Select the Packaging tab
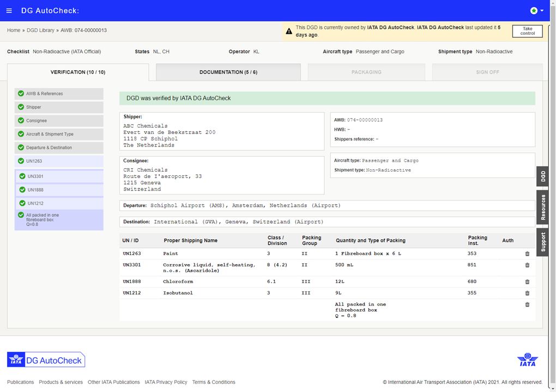Screen dimensions: 556x392 [366, 72]
